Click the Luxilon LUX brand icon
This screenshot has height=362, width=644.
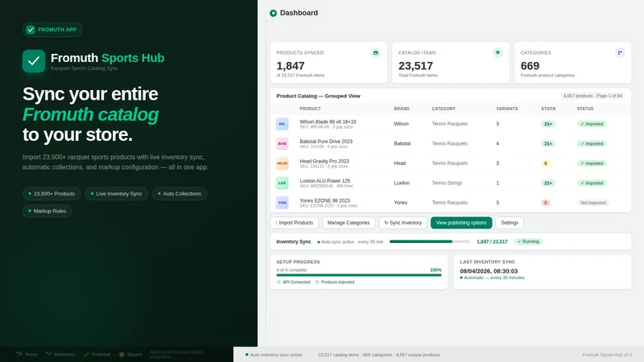click(283, 183)
